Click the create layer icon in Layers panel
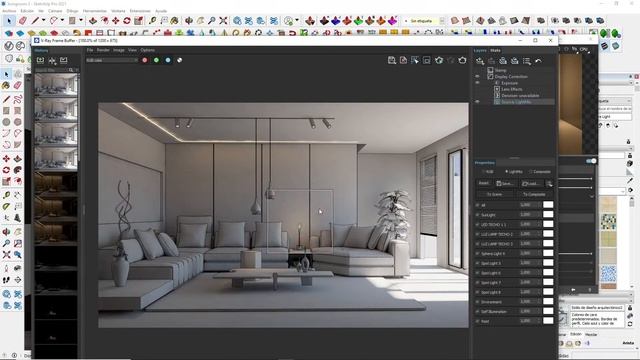640x360 pixels. click(480, 61)
